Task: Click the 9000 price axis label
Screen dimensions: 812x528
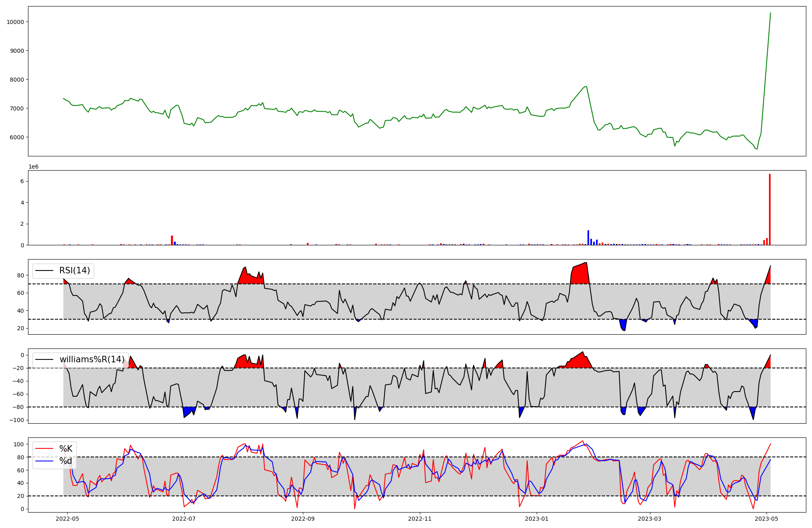Action: (x=17, y=51)
